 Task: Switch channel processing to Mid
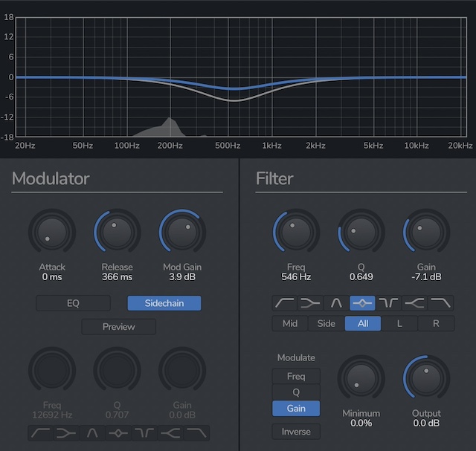point(290,323)
